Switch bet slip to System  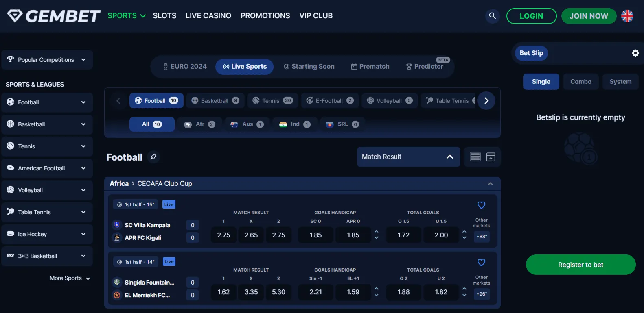pyautogui.click(x=620, y=82)
